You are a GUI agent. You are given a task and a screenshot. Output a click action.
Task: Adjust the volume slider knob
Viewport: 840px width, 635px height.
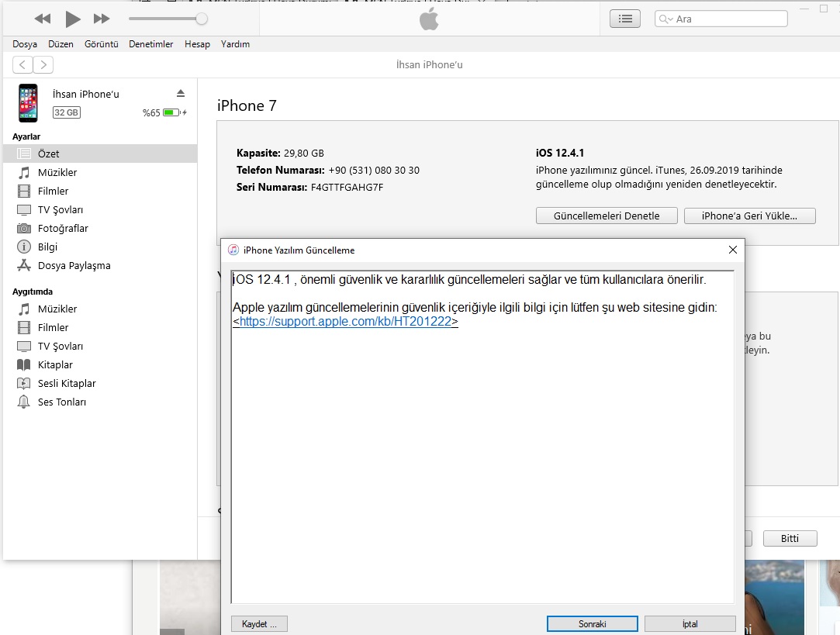pyautogui.click(x=202, y=19)
